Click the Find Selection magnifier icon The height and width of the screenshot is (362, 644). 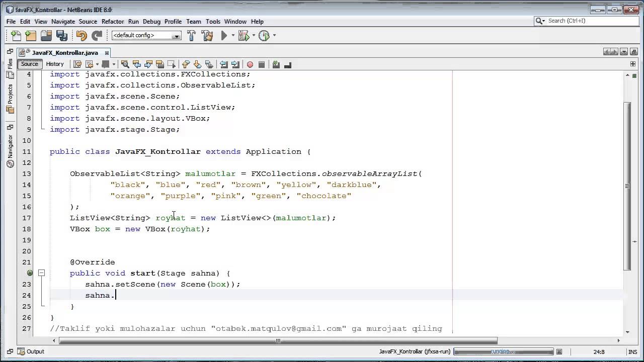pyautogui.click(x=125, y=64)
